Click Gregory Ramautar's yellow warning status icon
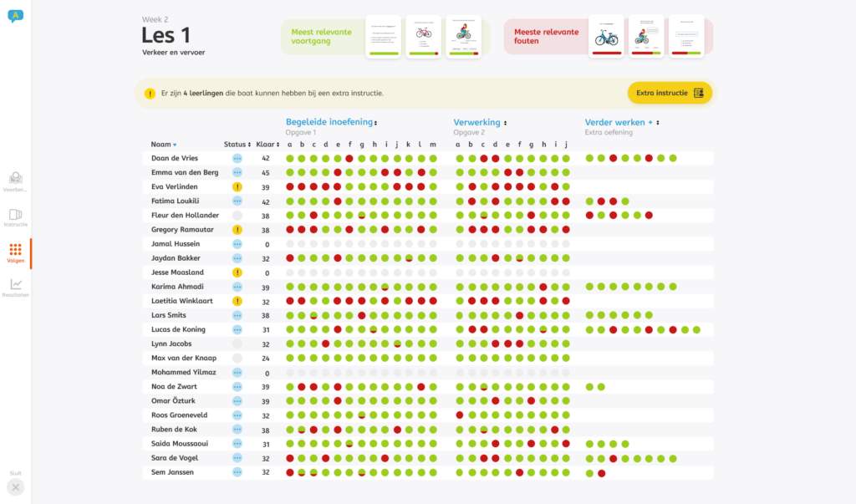This screenshot has height=504, width=856. (x=237, y=230)
